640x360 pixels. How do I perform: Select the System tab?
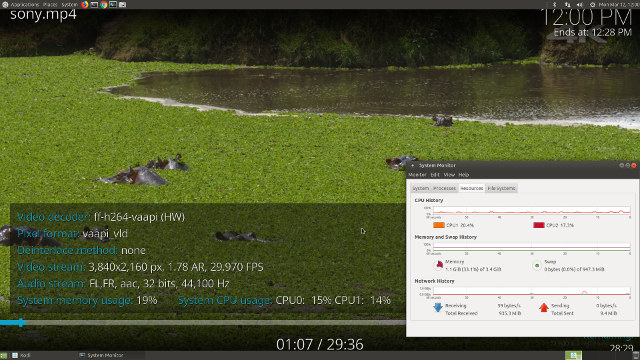(420, 188)
